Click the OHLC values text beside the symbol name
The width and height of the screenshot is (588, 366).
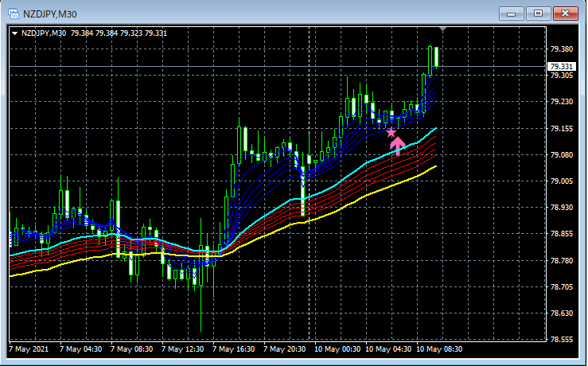pyautogui.click(x=119, y=33)
